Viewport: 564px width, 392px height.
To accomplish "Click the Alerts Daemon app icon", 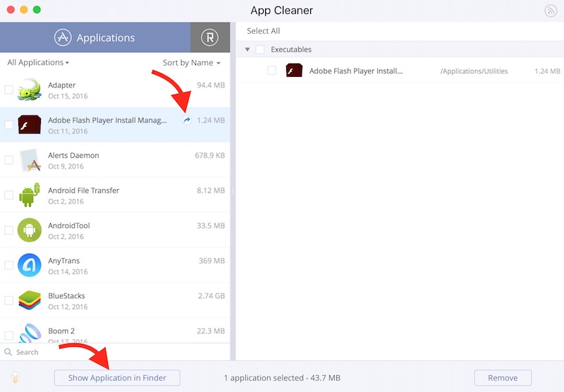I will [30, 160].
